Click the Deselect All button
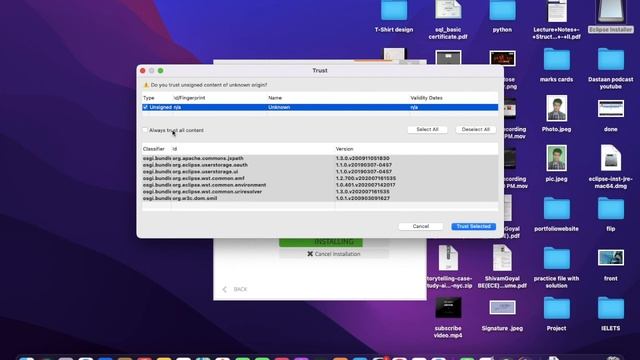This screenshot has height=360, width=640. [476, 129]
